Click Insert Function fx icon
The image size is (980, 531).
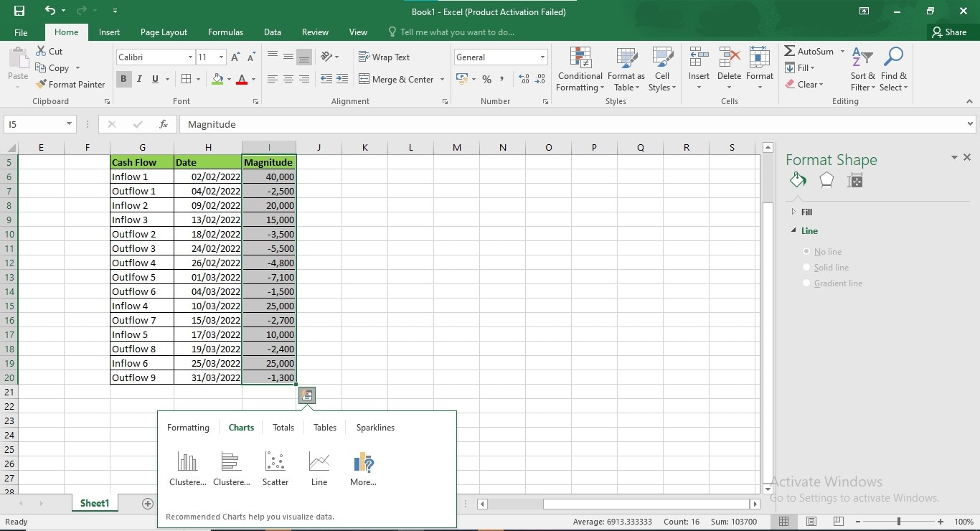coord(164,124)
